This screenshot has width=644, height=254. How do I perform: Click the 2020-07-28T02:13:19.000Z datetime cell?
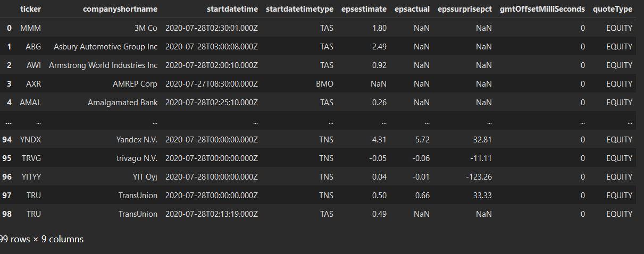[212, 214]
